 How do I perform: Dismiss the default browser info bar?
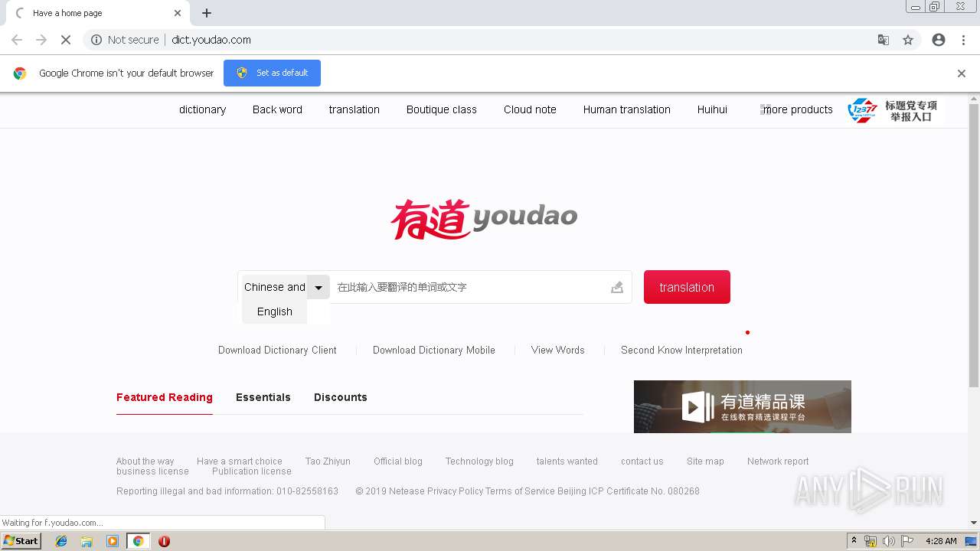click(x=961, y=73)
